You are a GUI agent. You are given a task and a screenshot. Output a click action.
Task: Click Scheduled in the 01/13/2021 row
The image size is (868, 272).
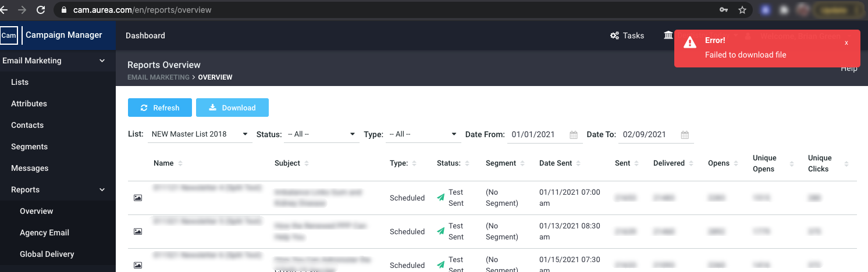pos(407,231)
